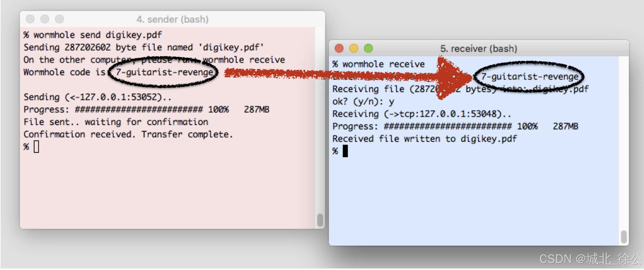644x270 pixels.
Task: Click the receiver terminal scrollbar thumb
Action: [x=624, y=237]
